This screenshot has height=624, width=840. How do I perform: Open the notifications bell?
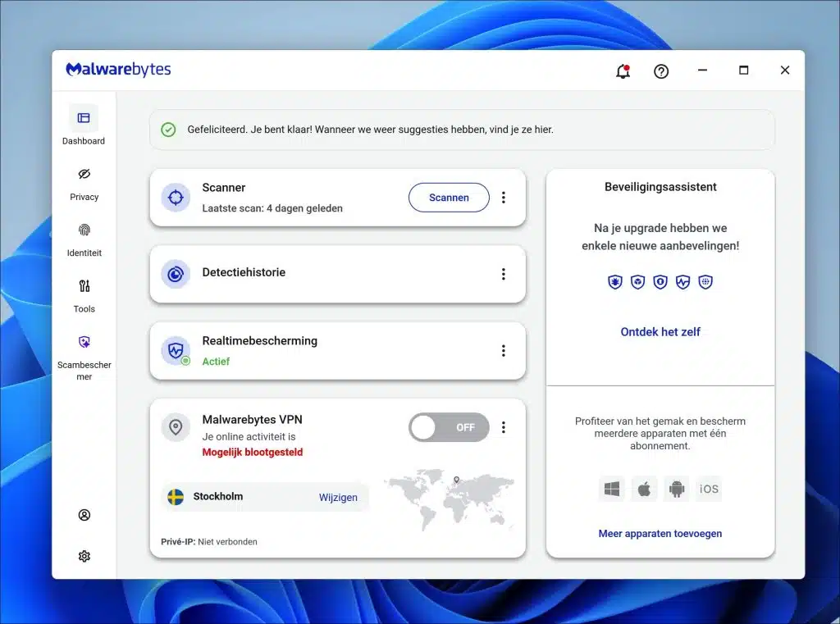tap(623, 71)
